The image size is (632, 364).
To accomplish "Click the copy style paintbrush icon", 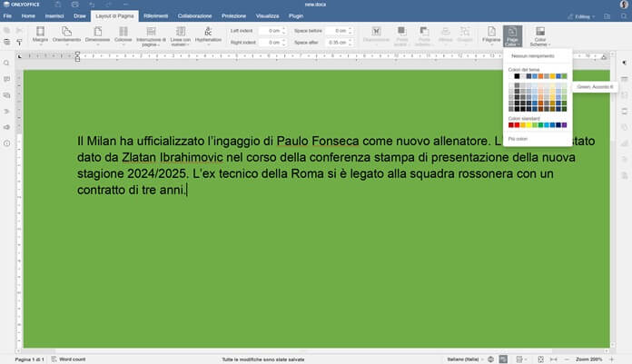I will point(19,42).
